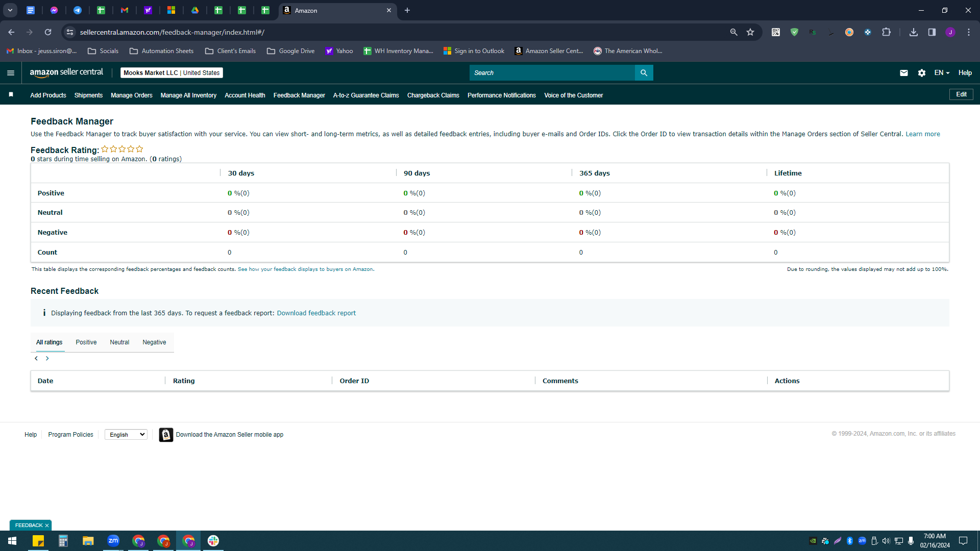Open Manage Orders in the navigation bar
The height and width of the screenshot is (551, 980).
(132, 95)
